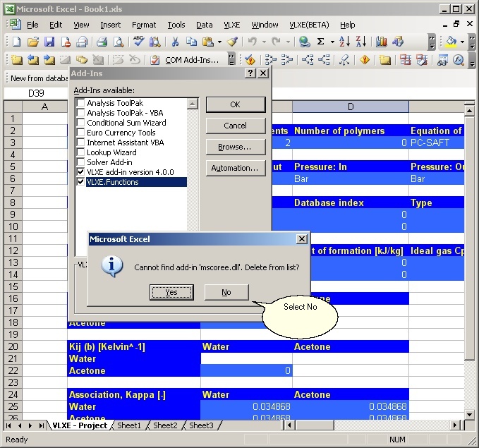Click the Format Painter brush icon
Viewport: 479px width, 448px height.
[x=233, y=42]
